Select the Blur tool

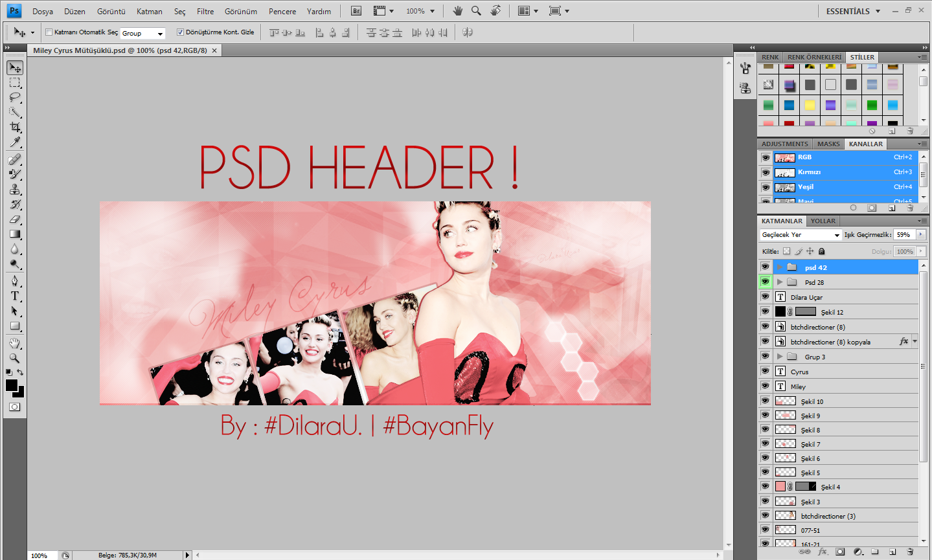click(x=15, y=249)
